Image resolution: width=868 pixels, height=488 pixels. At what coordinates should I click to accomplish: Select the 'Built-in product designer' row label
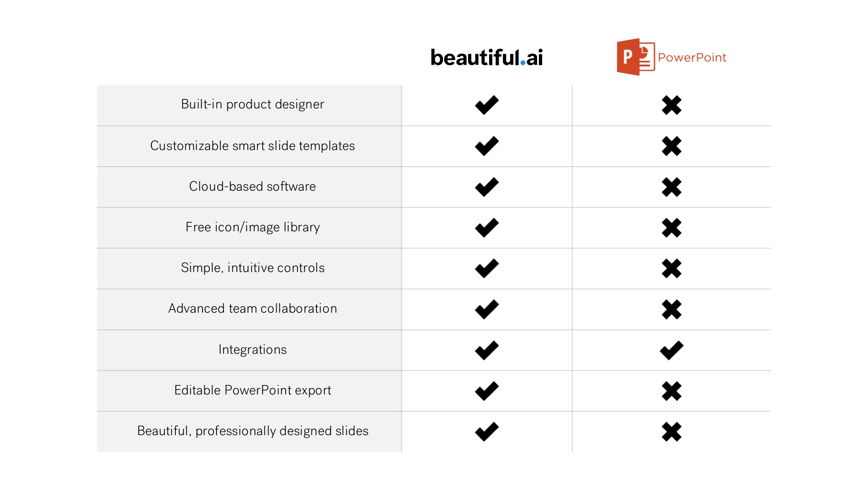(x=252, y=104)
